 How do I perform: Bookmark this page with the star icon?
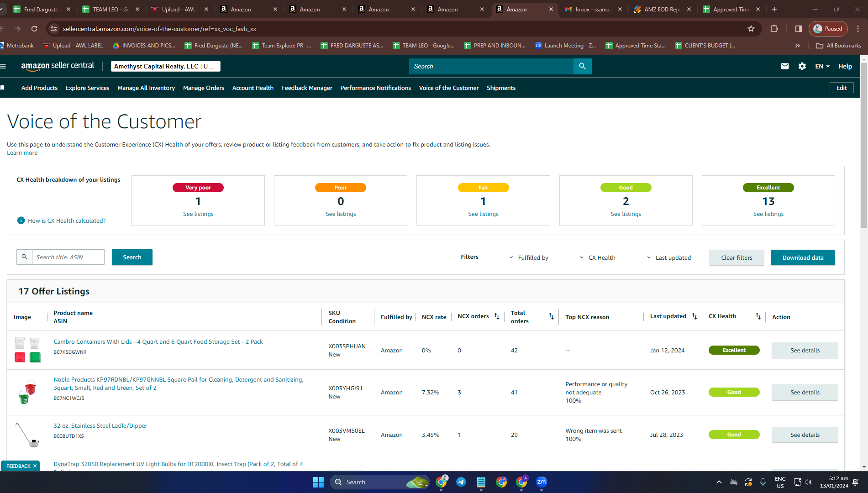751,29
